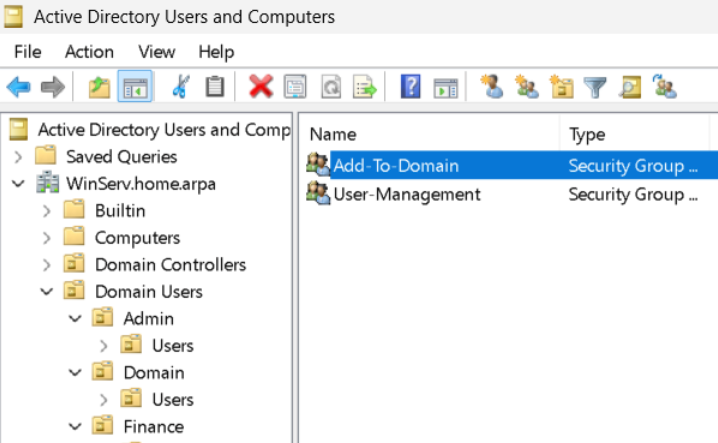718x443 pixels.
Task: Click the red Delete icon
Action: coord(261,88)
